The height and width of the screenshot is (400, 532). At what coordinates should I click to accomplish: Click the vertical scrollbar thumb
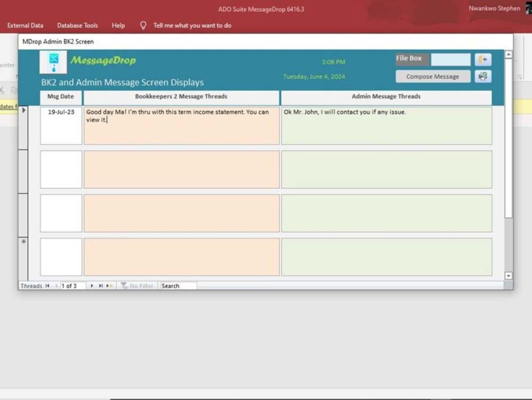(x=508, y=138)
